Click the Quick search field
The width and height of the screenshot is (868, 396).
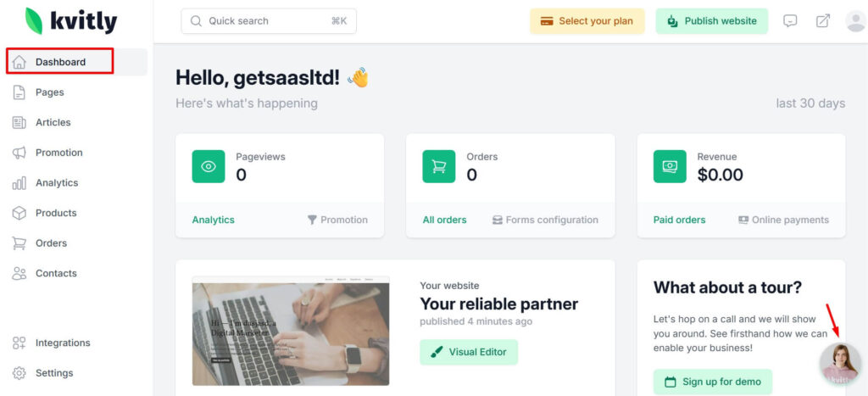(269, 21)
